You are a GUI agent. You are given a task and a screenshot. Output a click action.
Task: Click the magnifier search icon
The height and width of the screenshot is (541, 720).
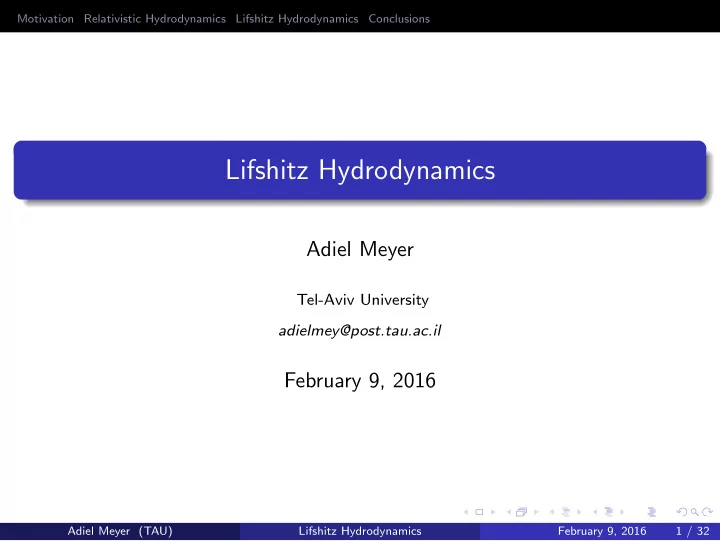(695, 512)
